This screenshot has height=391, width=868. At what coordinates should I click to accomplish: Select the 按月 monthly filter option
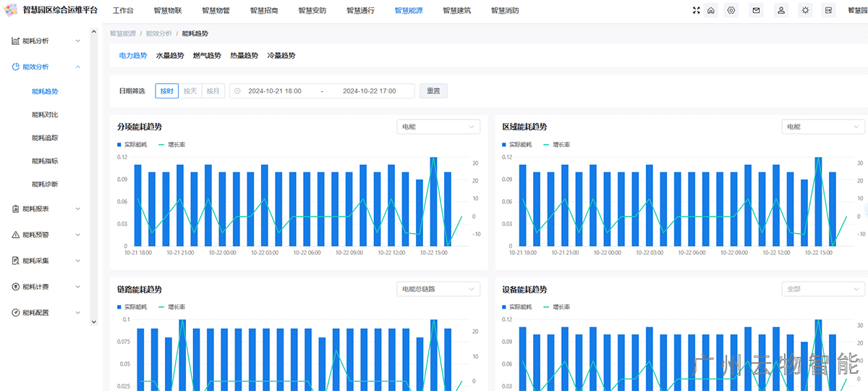pos(213,91)
